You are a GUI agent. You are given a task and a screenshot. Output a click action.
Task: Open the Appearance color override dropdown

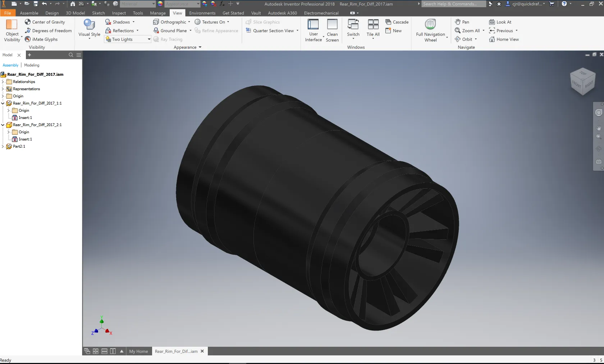coord(198,4)
